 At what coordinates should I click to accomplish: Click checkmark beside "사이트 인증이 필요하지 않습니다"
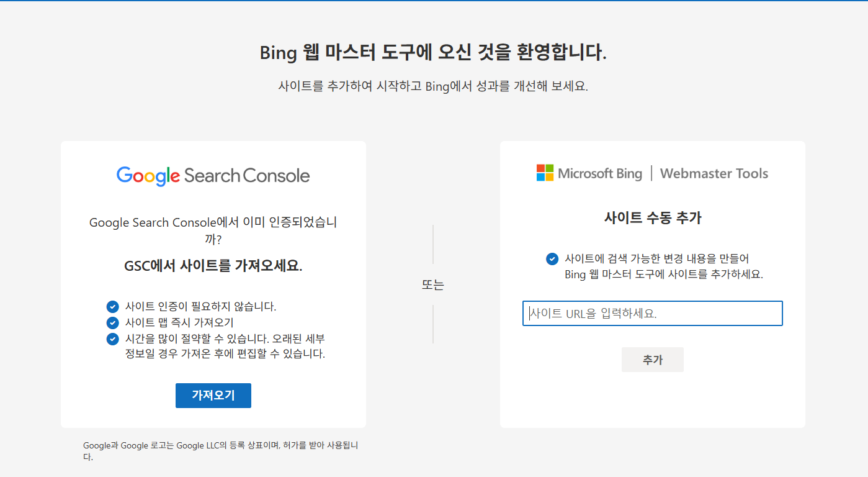pyautogui.click(x=112, y=306)
